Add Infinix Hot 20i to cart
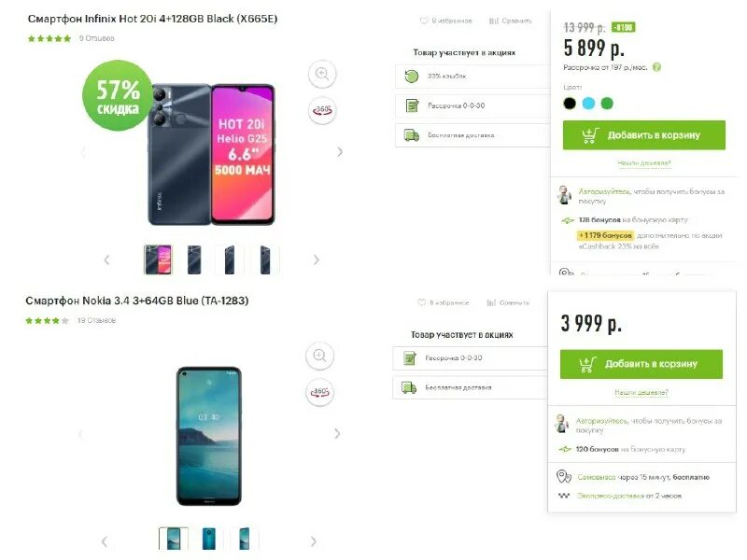747x560 pixels. pyautogui.click(x=644, y=135)
